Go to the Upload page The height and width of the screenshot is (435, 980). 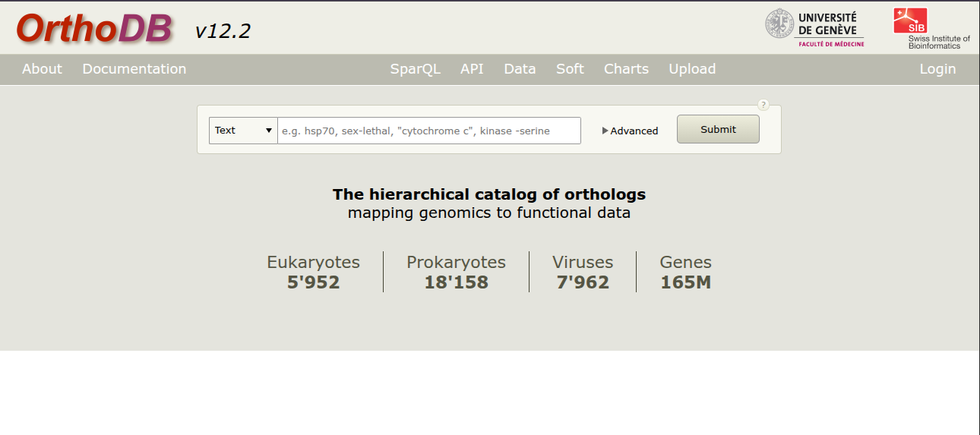click(692, 69)
